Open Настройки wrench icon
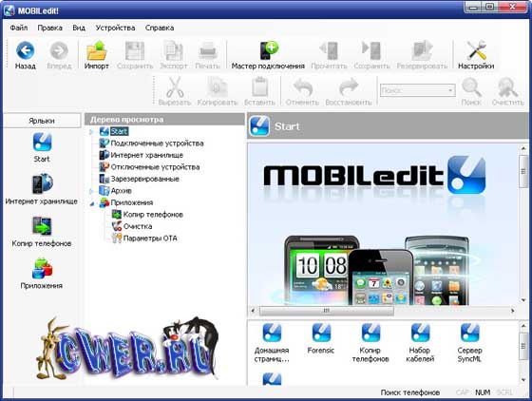This screenshot has height=401, width=532. coord(476,51)
